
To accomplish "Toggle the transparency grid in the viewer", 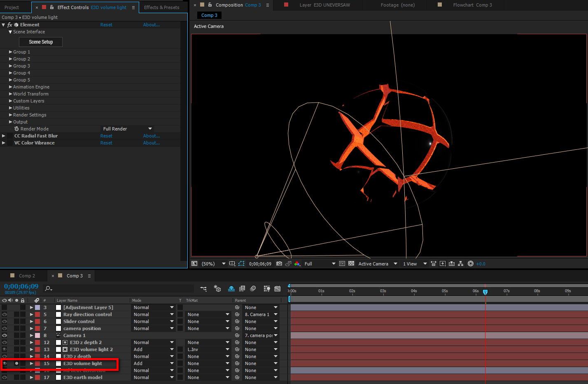I will pyautogui.click(x=351, y=264).
